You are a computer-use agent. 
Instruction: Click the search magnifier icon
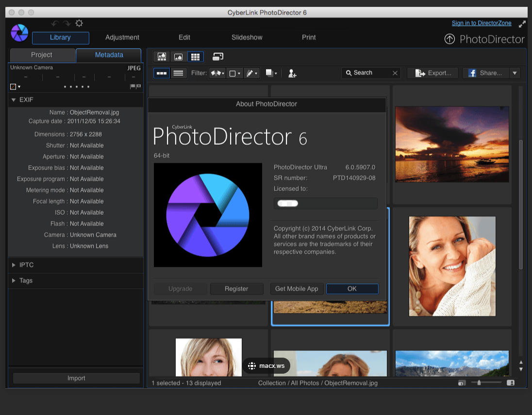349,73
